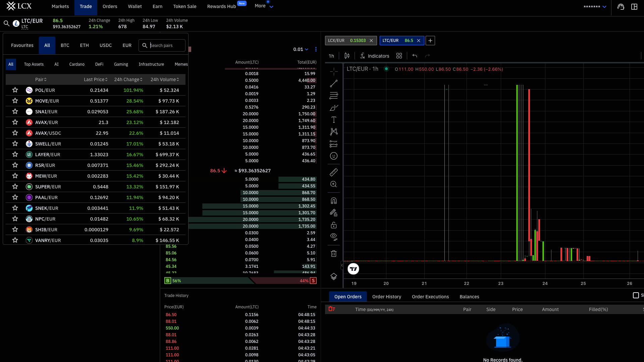Go to the Orders page
The height and width of the screenshot is (362, 644).
[x=110, y=6]
